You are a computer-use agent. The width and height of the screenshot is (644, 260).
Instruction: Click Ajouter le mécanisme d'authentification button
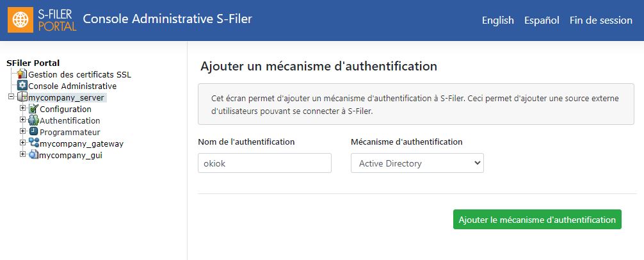point(537,220)
